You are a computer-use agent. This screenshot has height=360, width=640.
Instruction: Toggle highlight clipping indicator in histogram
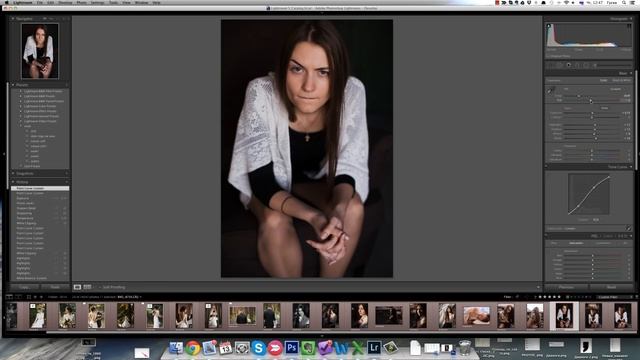(629, 26)
